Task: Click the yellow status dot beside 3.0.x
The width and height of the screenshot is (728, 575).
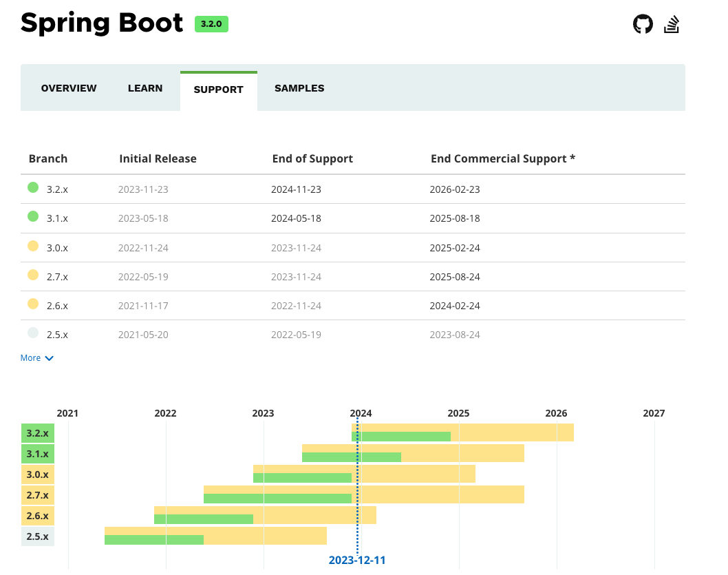Action: [x=32, y=246]
